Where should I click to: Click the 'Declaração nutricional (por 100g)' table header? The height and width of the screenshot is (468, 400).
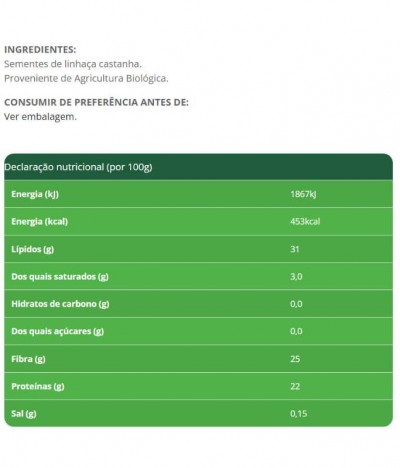(x=78, y=167)
